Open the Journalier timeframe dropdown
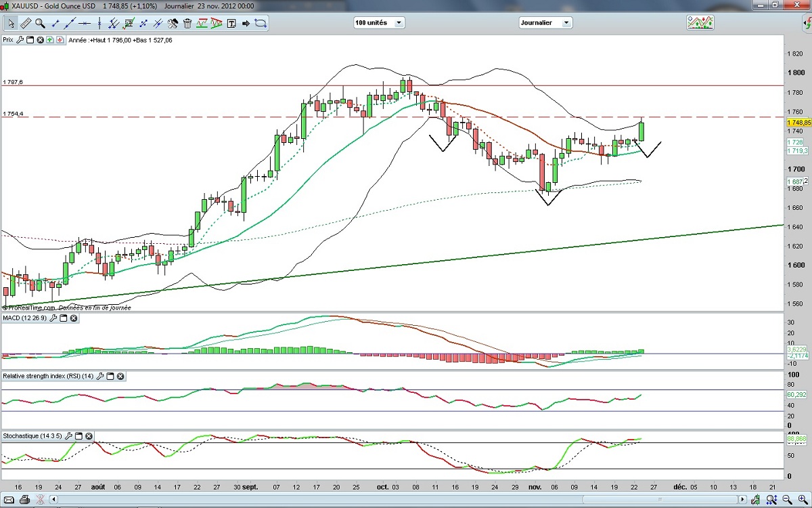 tap(566, 22)
